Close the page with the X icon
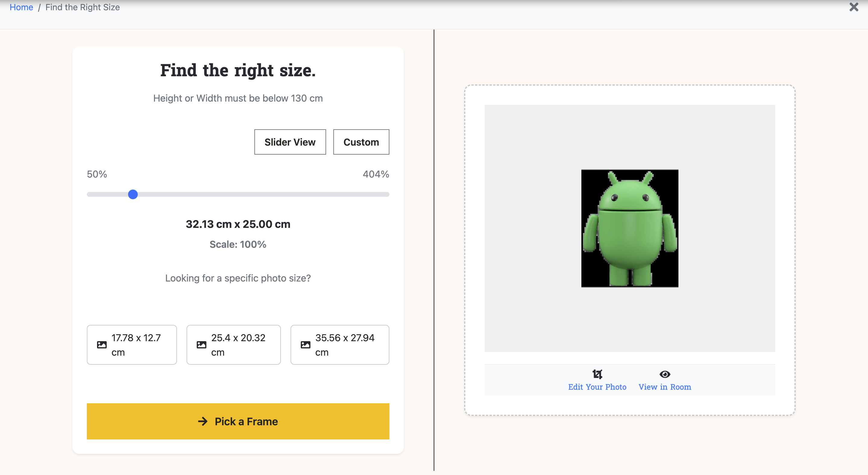Image resolution: width=868 pixels, height=475 pixels. coord(854,7)
